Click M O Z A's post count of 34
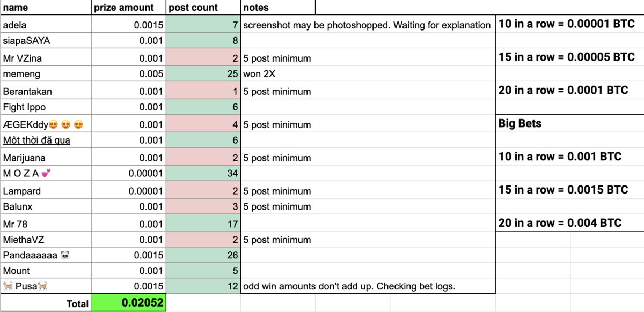Viewport: 644px width, 312px height. tap(203, 173)
